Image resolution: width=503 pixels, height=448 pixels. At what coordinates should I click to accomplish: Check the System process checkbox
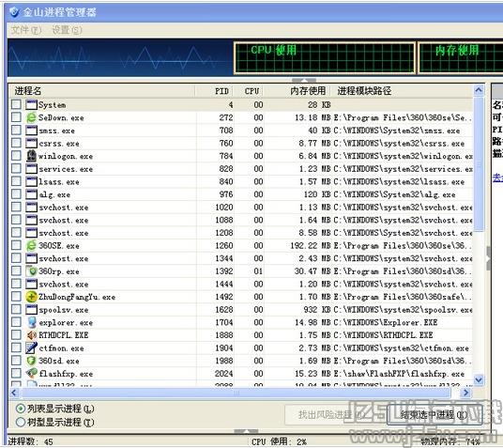coord(16,104)
